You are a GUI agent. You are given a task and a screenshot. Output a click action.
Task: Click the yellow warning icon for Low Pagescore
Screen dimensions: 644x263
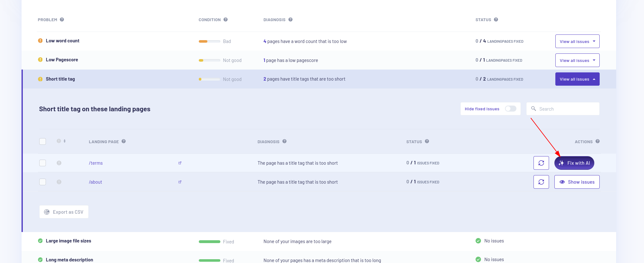(x=40, y=60)
